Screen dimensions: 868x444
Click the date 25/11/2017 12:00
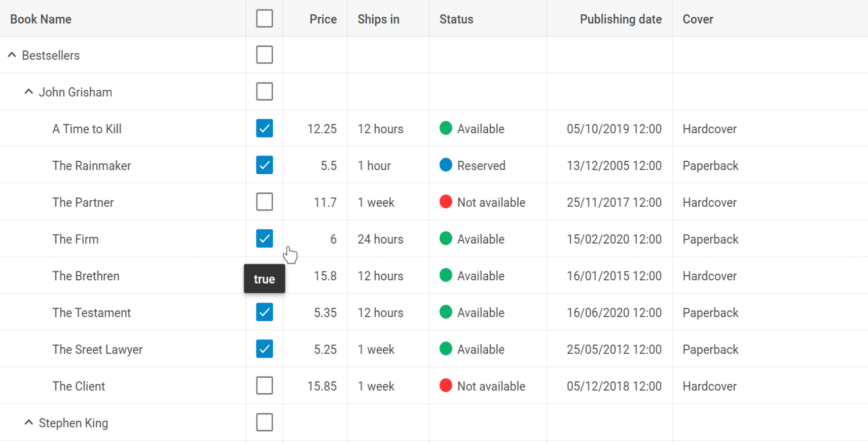[614, 202]
